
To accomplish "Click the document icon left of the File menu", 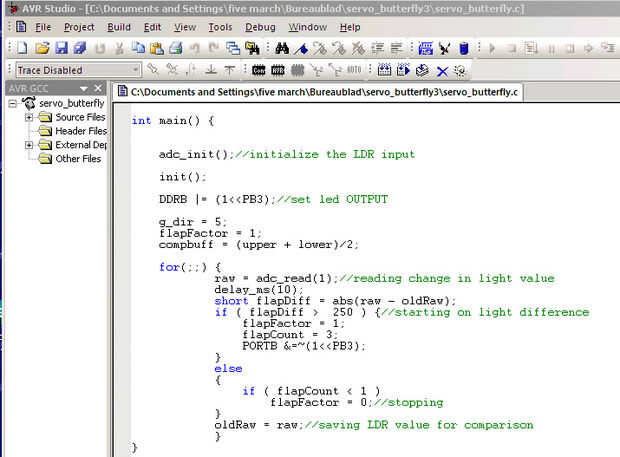I will (x=21, y=27).
